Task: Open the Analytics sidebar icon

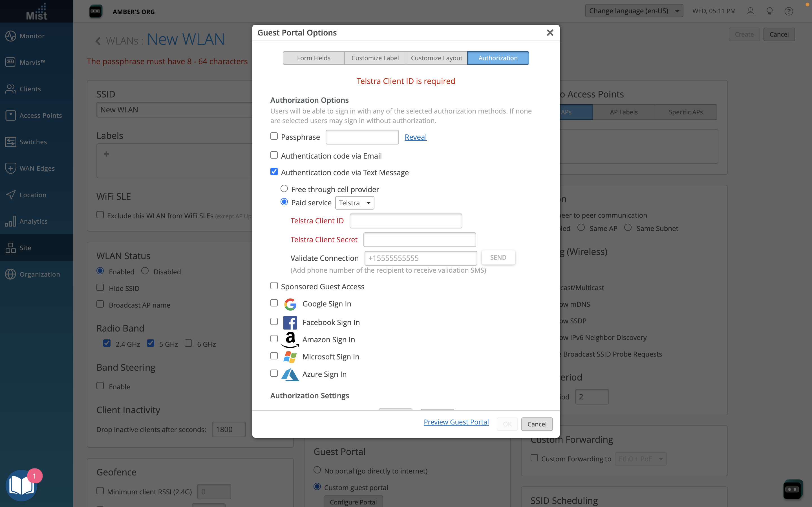Action: coord(11,221)
